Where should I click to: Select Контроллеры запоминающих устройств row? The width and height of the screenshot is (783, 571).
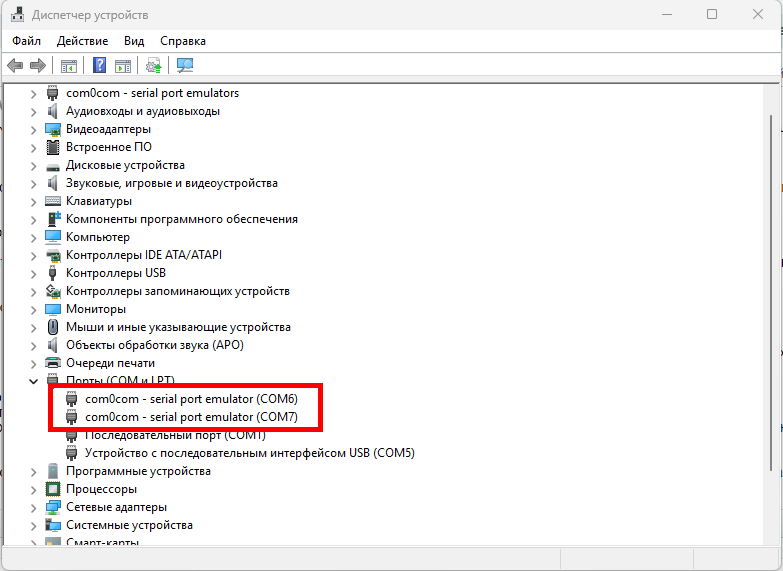click(178, 291)
